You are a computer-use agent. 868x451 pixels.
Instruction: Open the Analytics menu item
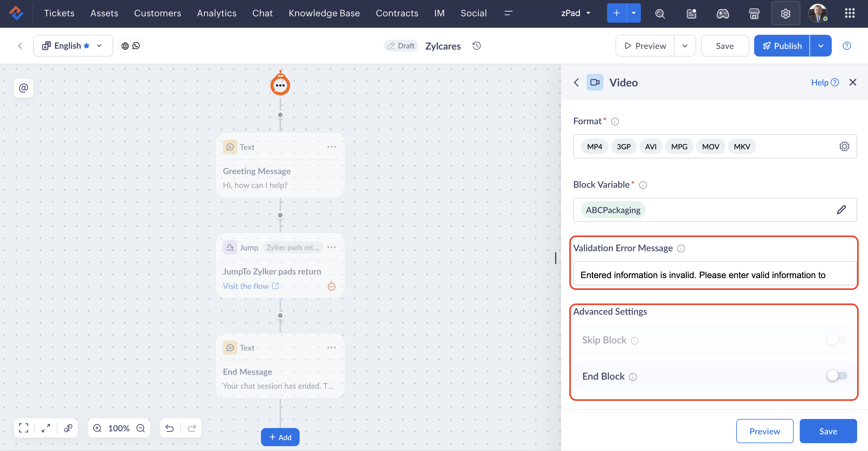click(x=216, y=13)
